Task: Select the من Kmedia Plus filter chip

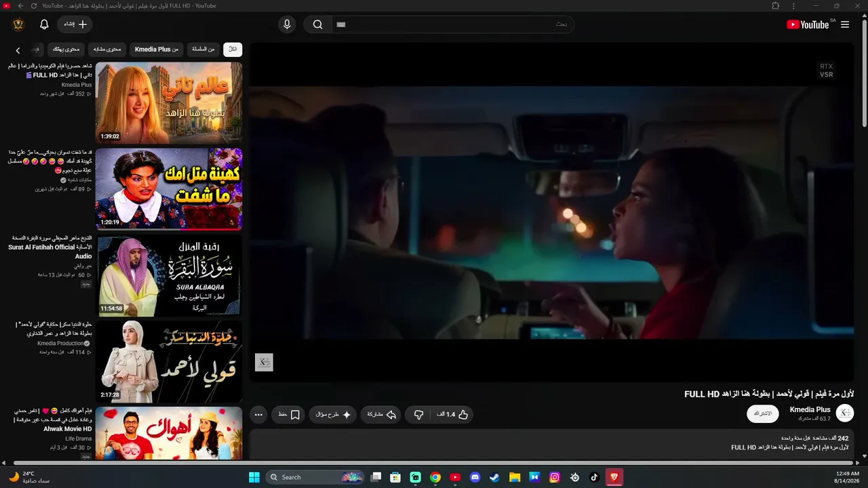Action: pyautogui.click(x=157, y=49)
